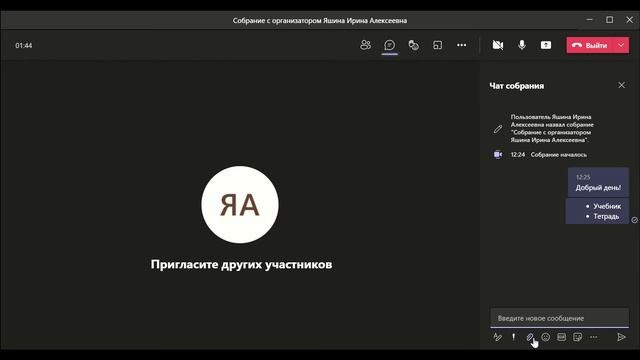The width and height of the screenshot is (640, 360).
Task: Show the participants panel
Action: click(365, 45)
